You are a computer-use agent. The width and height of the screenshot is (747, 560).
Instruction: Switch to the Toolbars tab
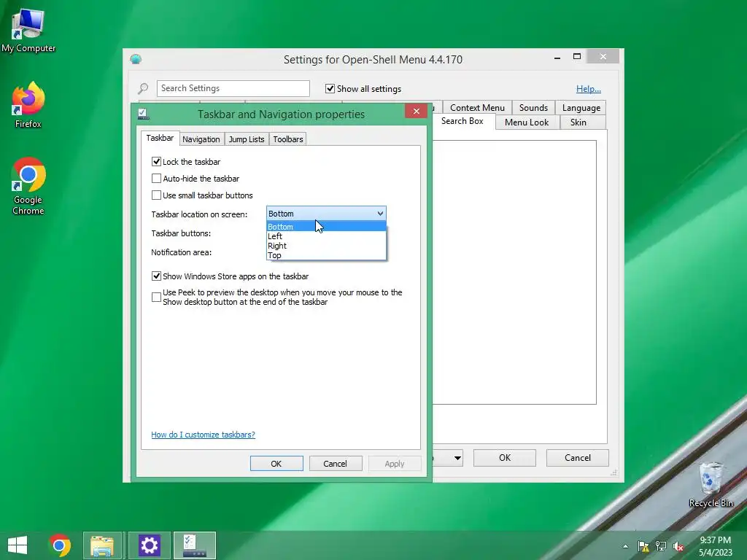[x=287, y=139]
